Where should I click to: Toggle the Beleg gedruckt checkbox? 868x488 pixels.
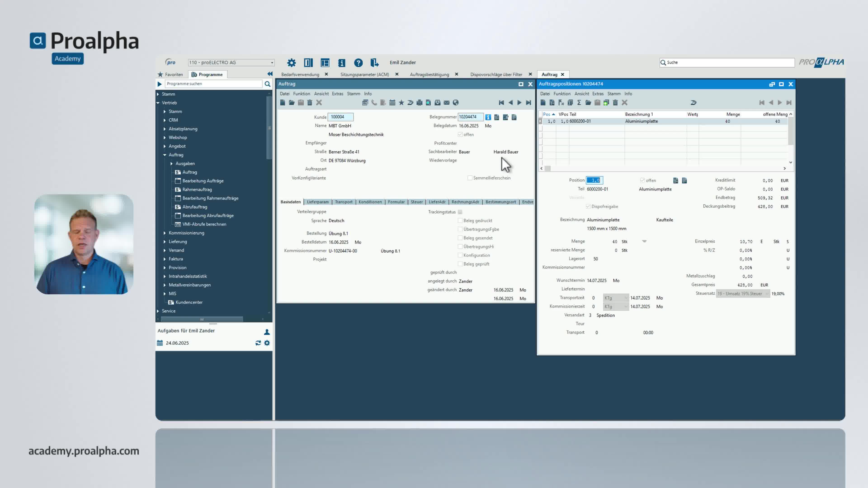(460, 221)
